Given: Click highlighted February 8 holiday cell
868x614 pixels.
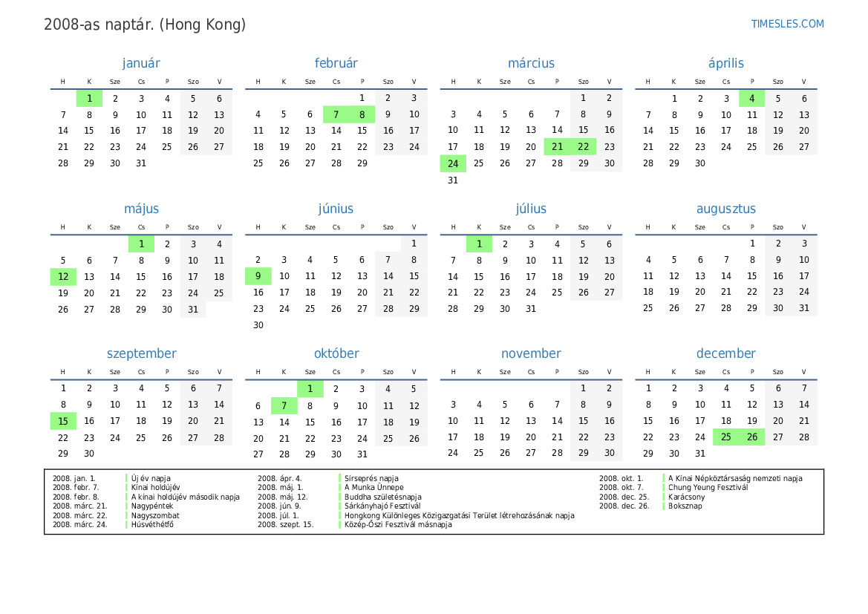Looking at the screenshot, I should [x=362, y=114].
